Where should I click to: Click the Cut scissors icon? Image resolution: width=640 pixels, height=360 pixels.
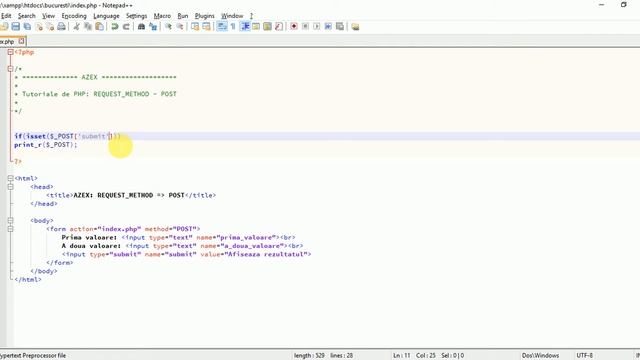point(76,27)
